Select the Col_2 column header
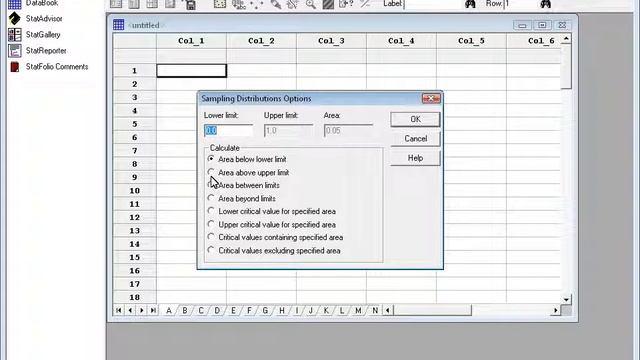Screen dimensions: 640x360 [x=261, y=41]
